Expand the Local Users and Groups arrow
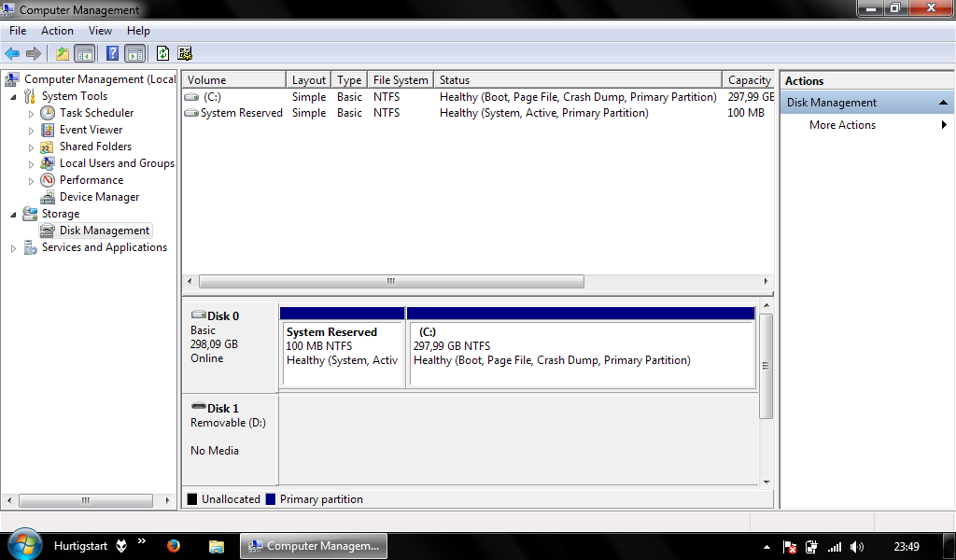The height and width of the screenshot is (560, 956). click(31, 164)
